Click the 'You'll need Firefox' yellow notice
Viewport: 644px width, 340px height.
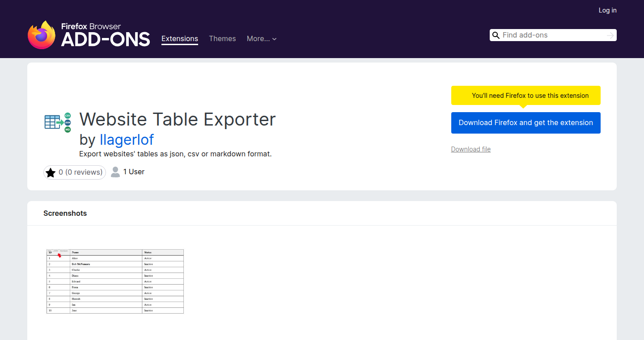pyautogui.click(x=526, y=96)
